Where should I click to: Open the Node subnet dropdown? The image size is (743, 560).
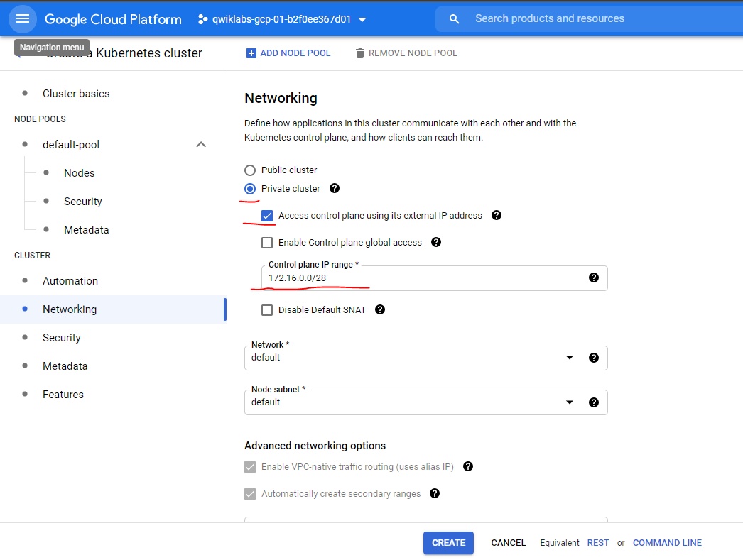[426, 402]
